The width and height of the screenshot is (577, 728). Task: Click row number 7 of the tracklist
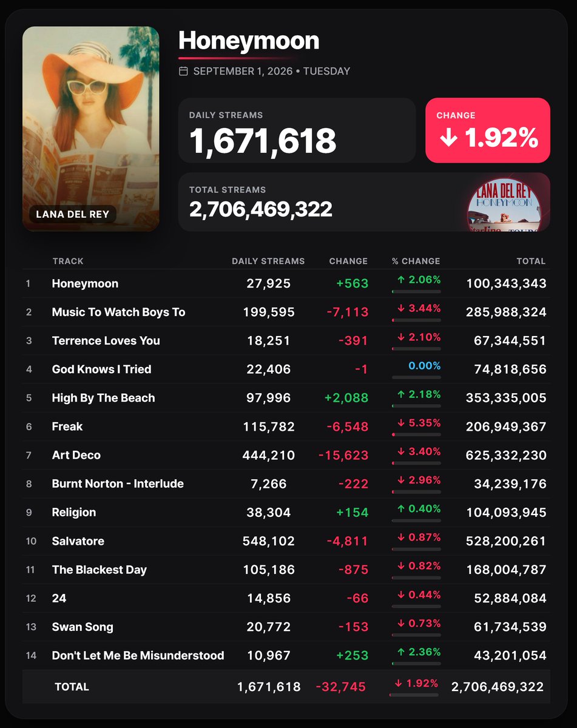pos(28,455)
